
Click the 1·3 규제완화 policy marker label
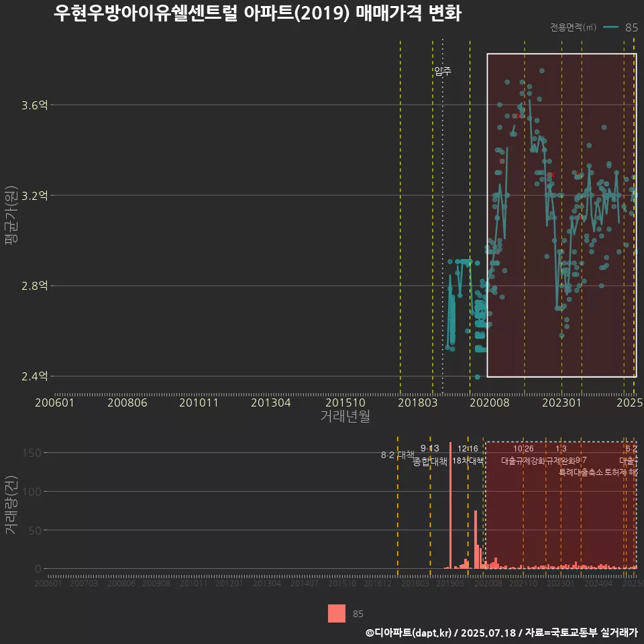click(x=561, y=455)
